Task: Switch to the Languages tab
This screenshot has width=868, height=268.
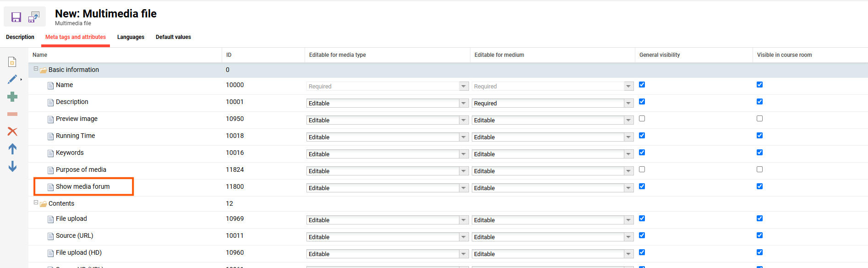Action: click(131, 37)
